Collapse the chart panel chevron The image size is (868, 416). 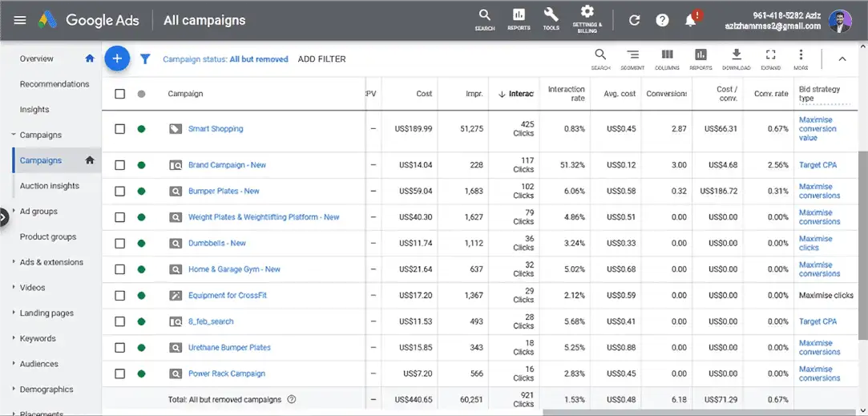842,59
